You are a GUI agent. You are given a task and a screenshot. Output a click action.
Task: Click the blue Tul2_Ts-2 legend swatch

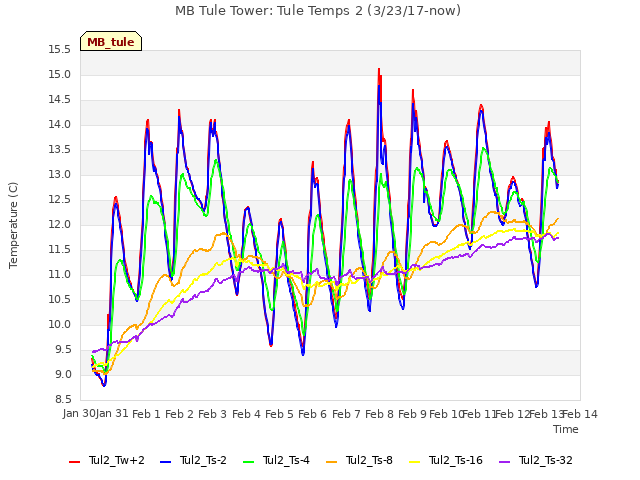point(165,462)
